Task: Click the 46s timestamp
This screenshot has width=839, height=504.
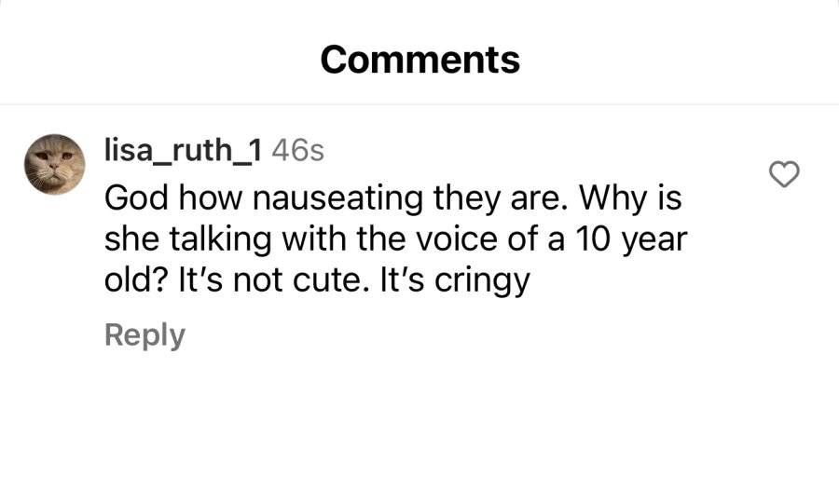Action: pyautogui.click(x=297, y=151)
